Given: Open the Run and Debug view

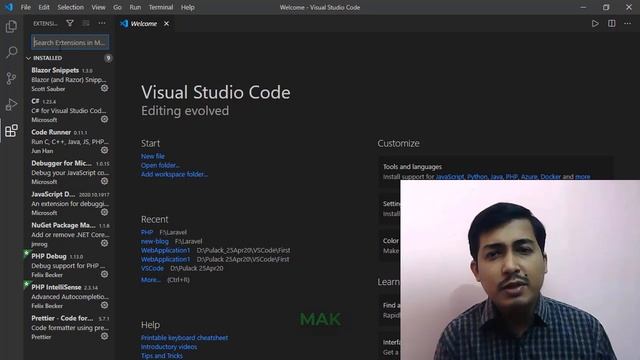Looking at the screenshot, I should (11, 104).
